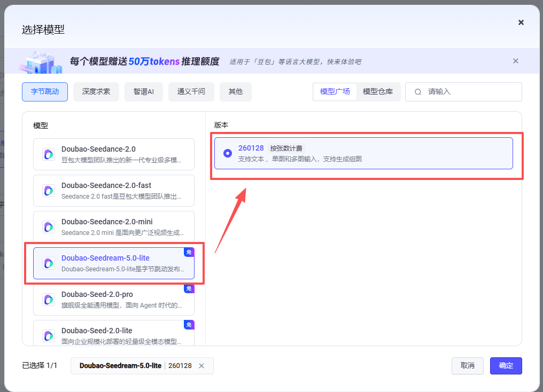Viewport: 543px width, 392px height.
Task: Click the Doubao-Seed-2.0-lite logo icon
Action: coord(49,335)
